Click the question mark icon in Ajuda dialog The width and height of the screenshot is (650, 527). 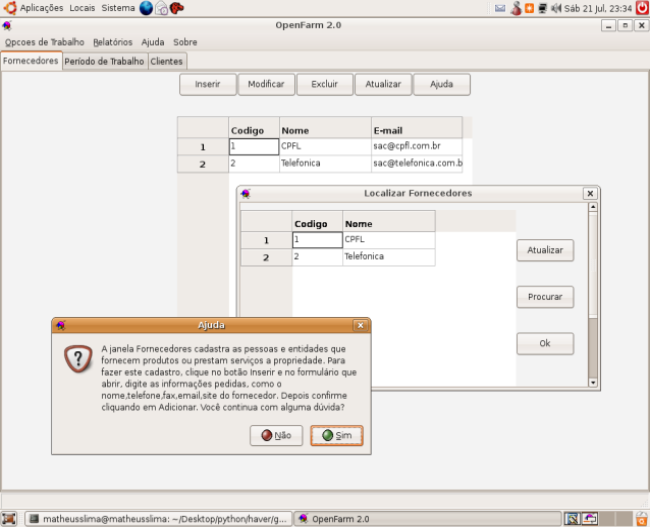coord(78,359)
